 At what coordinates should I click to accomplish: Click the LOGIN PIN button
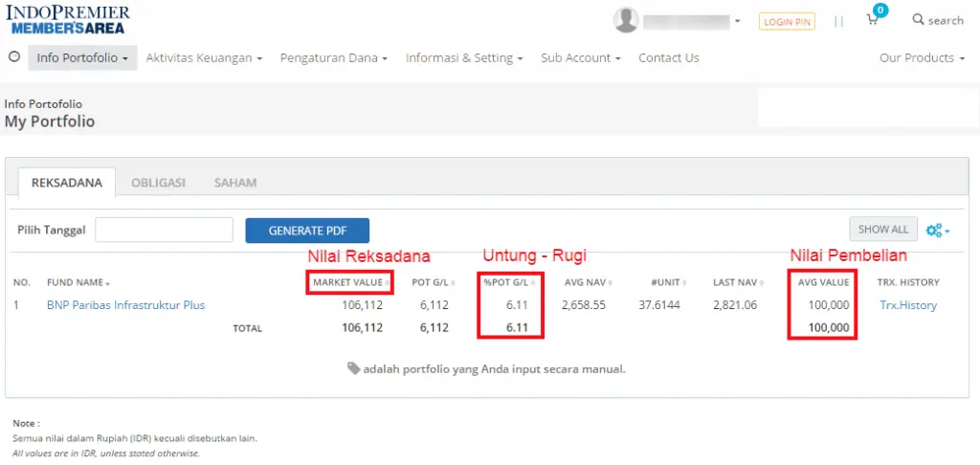pos(787,21)
